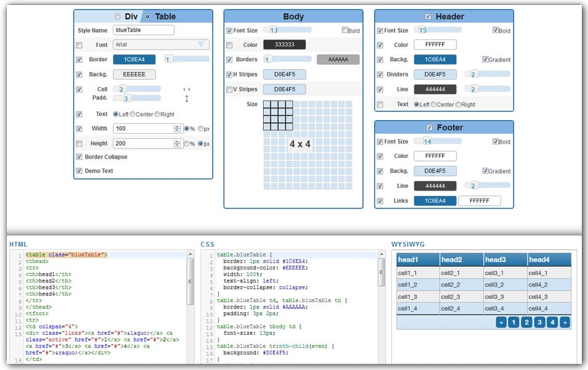Viewport: 588px width, 370px height.
Task: Click the Header background color swatch 1C6EA4
Action: click(x=436, y=59)
